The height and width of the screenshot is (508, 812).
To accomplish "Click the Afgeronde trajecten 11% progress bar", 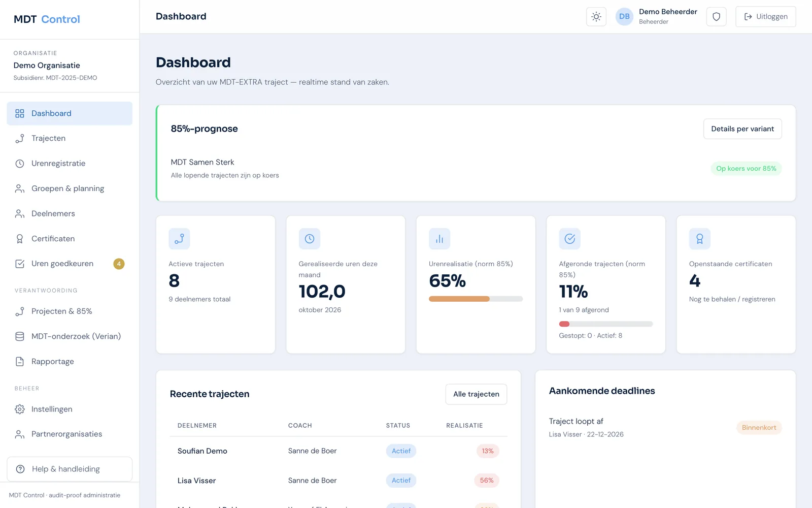I will tap(606, 324).
